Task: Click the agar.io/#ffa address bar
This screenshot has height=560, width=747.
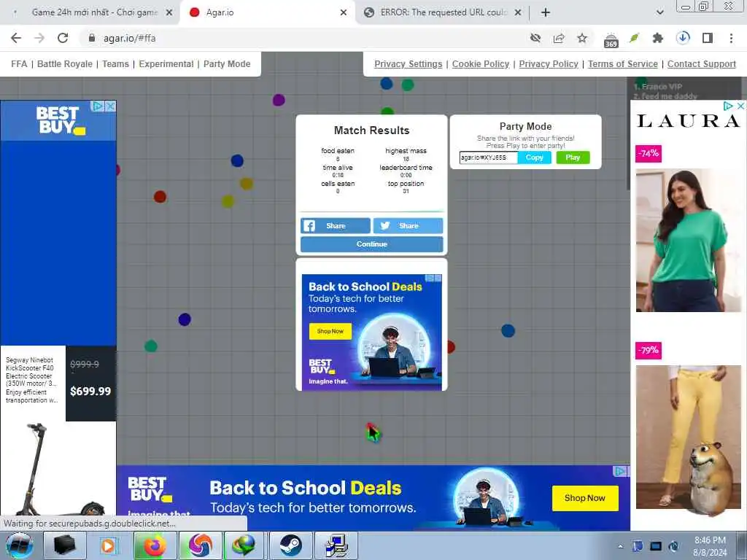Action: pos(305,38)
